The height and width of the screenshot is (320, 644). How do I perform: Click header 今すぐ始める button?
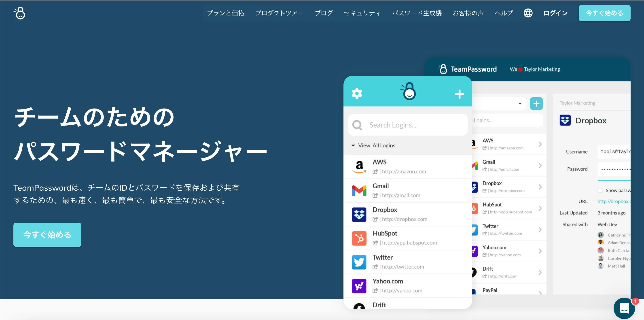(x=604, y=13)
